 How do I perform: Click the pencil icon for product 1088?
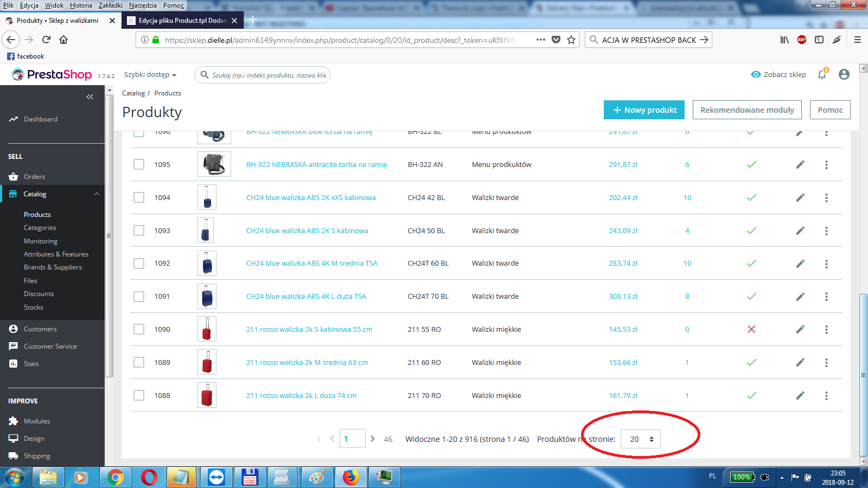(x=800, y=396)
